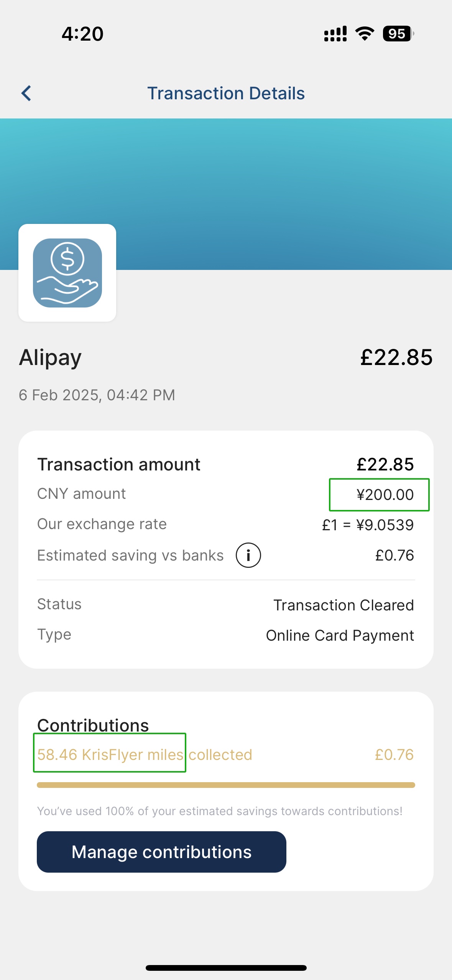Open the estimated saving info icon
This screenshot has height=980, width=452.
click(248, 555)
